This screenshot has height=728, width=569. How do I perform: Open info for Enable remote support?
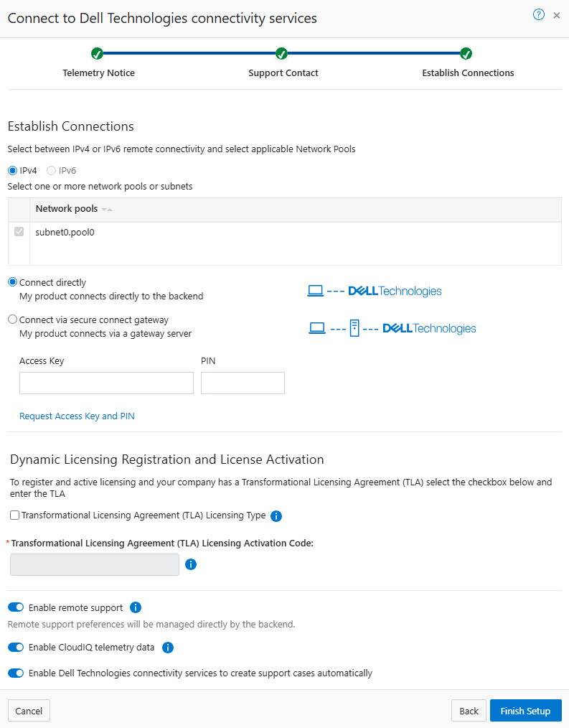point(135,607)
